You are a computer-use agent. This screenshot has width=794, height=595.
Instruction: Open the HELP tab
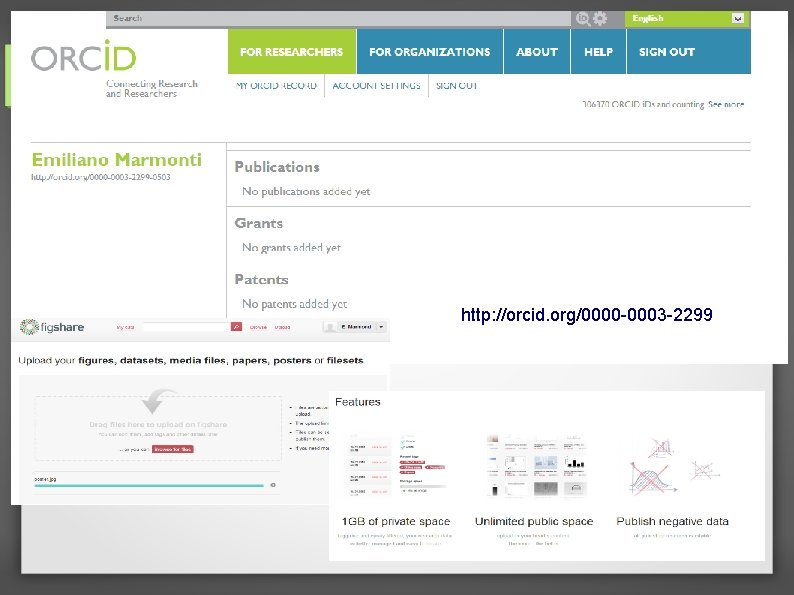tap(599, 52)
